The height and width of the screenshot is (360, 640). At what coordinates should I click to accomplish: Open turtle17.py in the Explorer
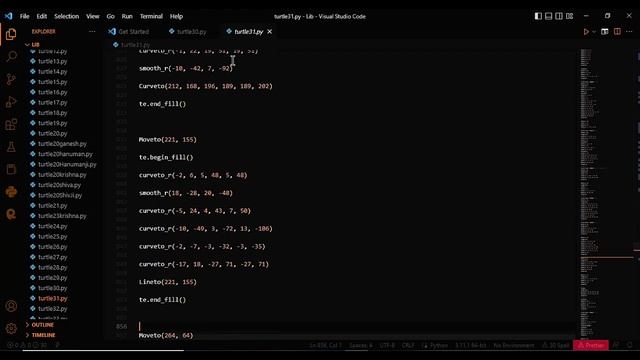click(x=52, y=102)
